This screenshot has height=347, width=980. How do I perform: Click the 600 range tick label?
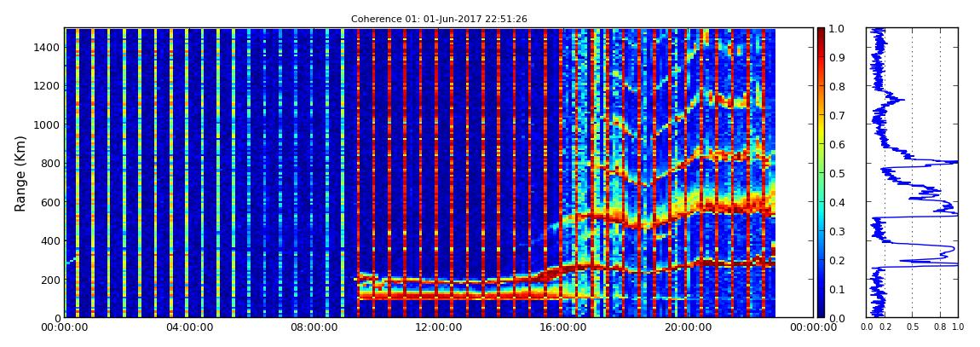coord(49,203)
